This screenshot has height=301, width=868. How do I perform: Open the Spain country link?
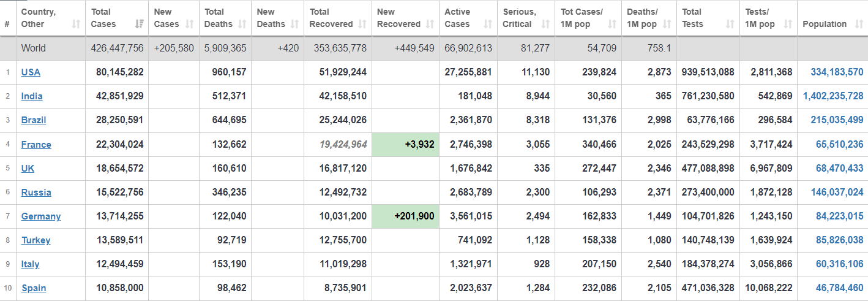34,288
